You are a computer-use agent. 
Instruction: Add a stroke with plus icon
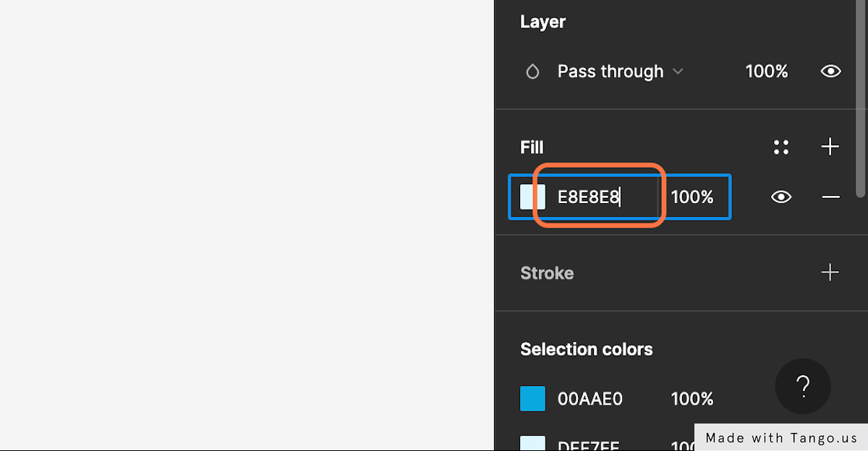pyautogui.click(x=830, y=272)
